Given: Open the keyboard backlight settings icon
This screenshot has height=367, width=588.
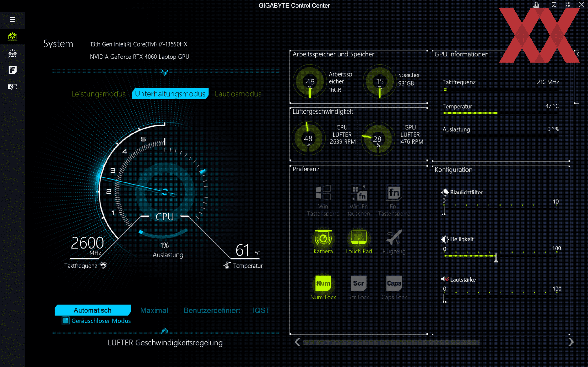Looking at the screenshot, I should coord(13,54).
